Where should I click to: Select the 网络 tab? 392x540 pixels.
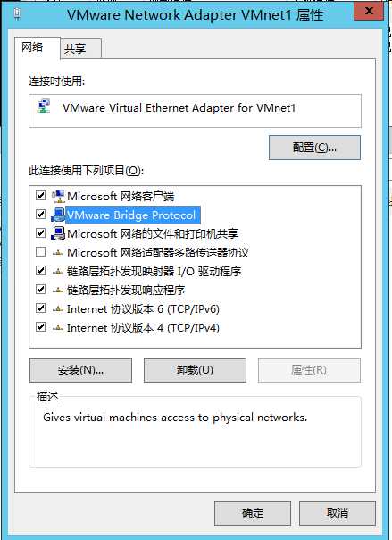pyautogui.click(x=38, y=48)
